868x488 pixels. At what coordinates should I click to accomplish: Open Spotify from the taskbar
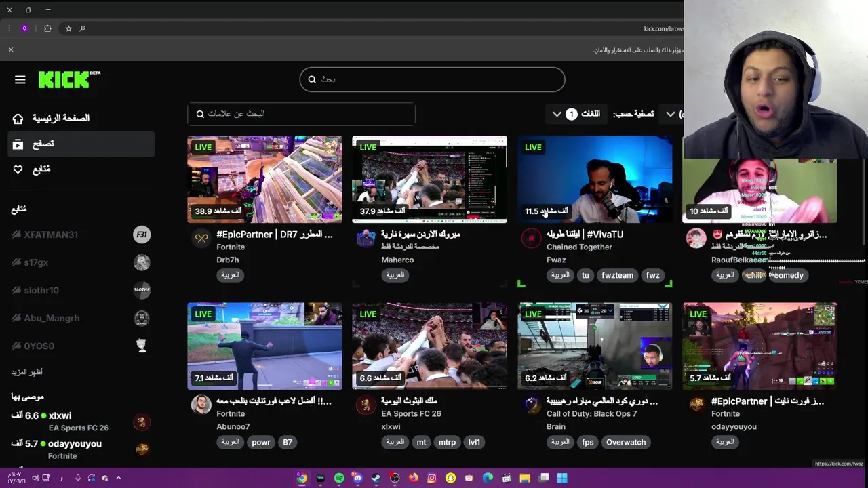339,478
